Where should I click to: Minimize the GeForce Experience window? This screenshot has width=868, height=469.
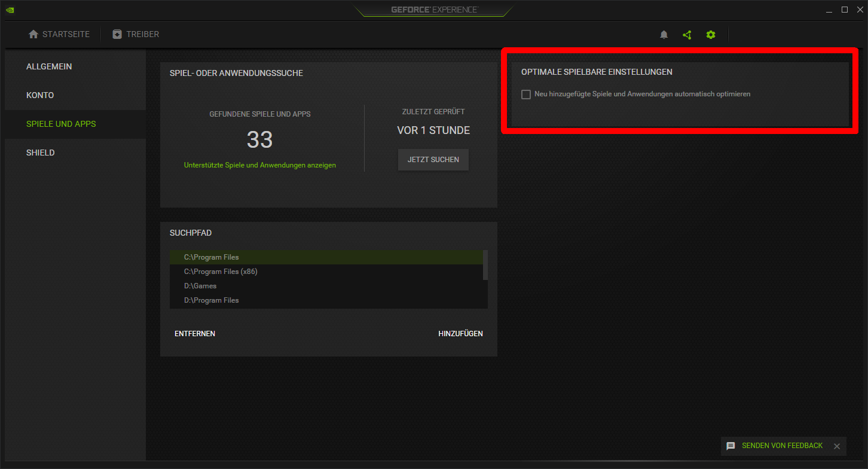(x=829, y=10)
